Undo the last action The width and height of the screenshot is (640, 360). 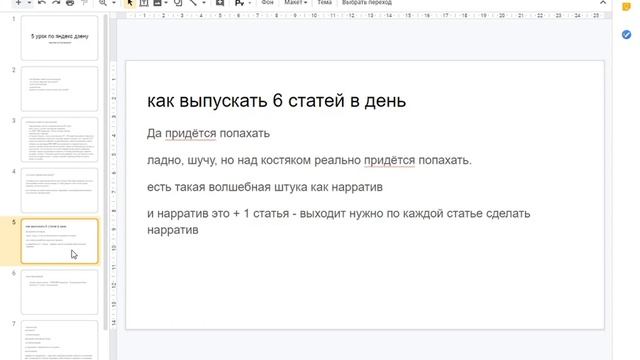[42, 2]
